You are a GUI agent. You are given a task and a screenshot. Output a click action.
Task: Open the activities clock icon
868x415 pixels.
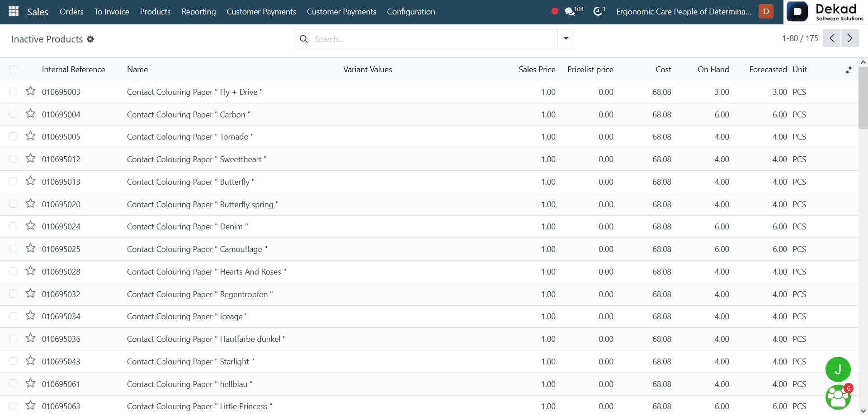[599, 11]
